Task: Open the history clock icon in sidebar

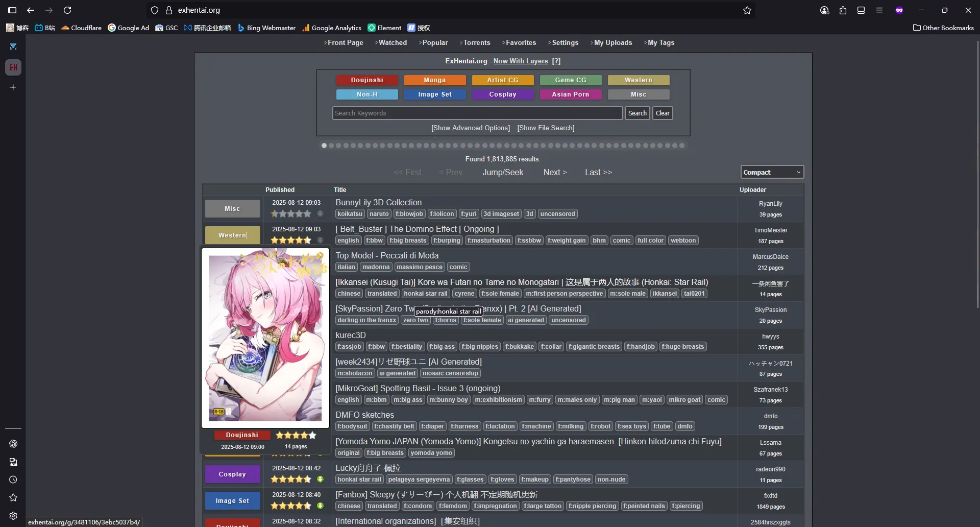Action: 13,480
